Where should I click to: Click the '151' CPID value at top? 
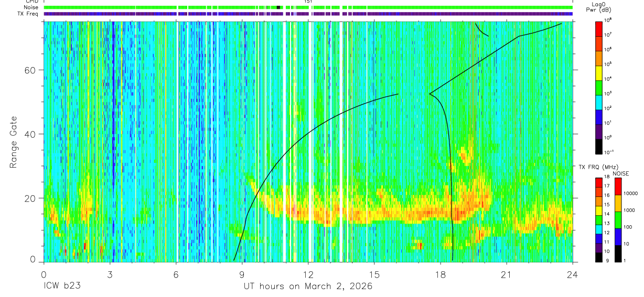(308, 2)
